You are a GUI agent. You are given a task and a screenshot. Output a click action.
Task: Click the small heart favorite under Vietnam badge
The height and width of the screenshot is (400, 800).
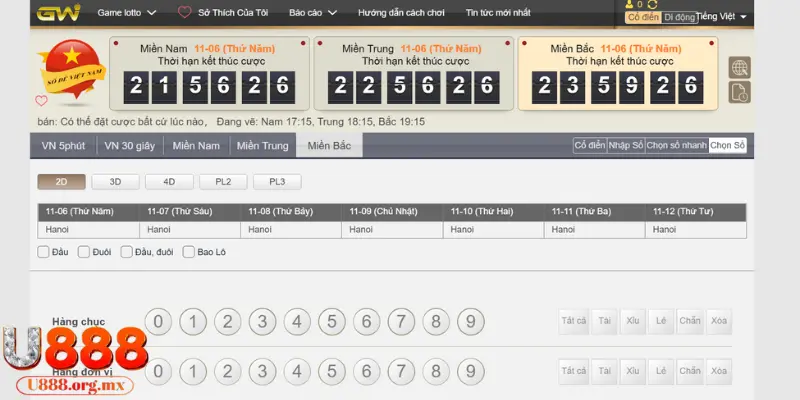[41, 101]
